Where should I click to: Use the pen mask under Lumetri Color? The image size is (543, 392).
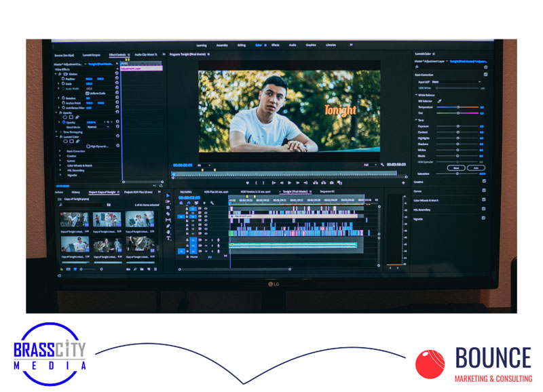coord(77,141)
